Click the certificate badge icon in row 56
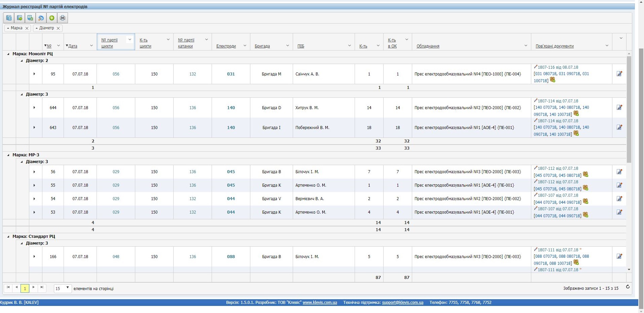This screenshot has width=644, height=313. click(585, 175)
